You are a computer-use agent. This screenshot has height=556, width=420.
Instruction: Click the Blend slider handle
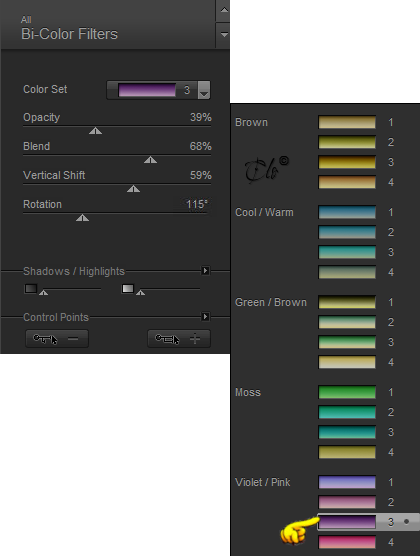150,160
